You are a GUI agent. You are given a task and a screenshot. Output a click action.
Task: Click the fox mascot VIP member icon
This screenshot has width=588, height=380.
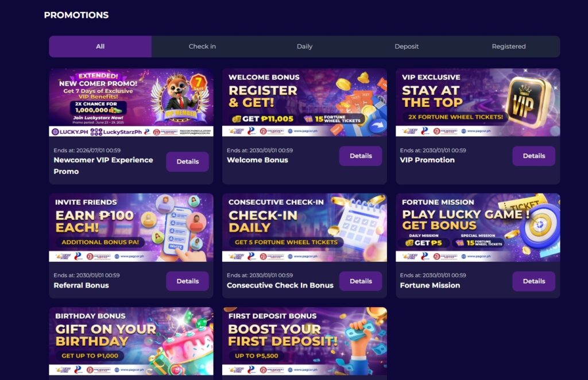(x=181, y=95)
